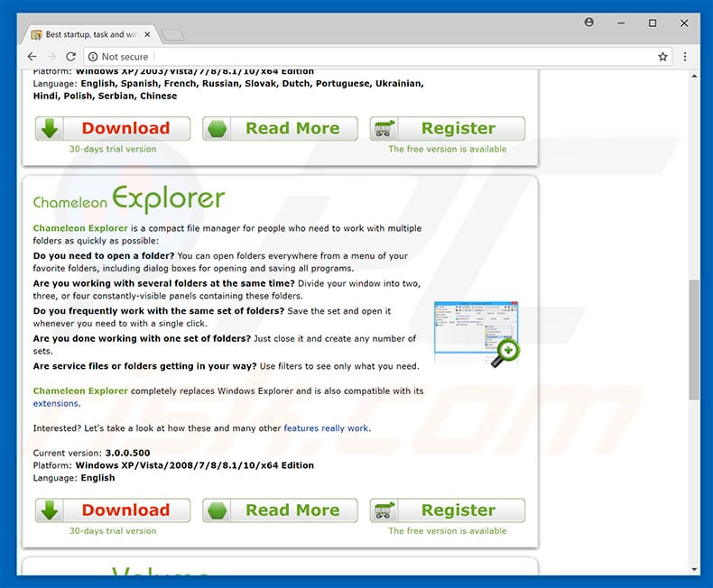Image resolution: width=713 pixels, height=588 pixels.
Task: Open the Not secure site info icon
Action: (x=93, y=57)
